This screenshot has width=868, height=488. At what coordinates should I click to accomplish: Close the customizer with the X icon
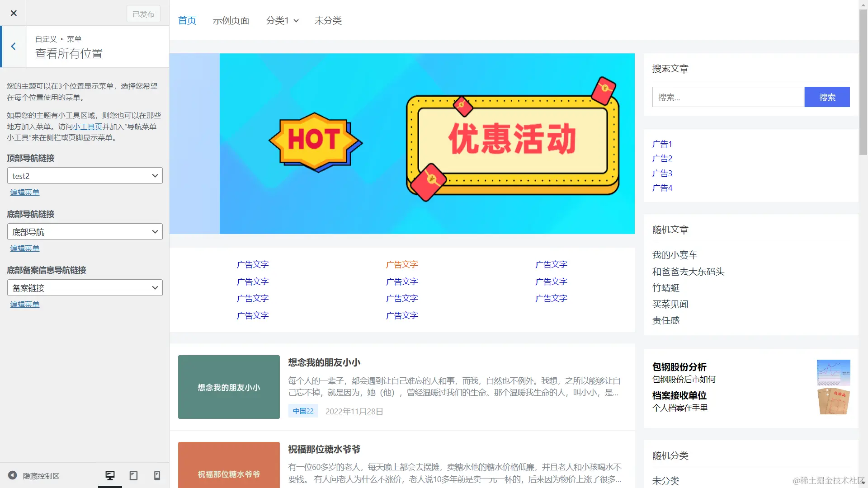(14, 13)
